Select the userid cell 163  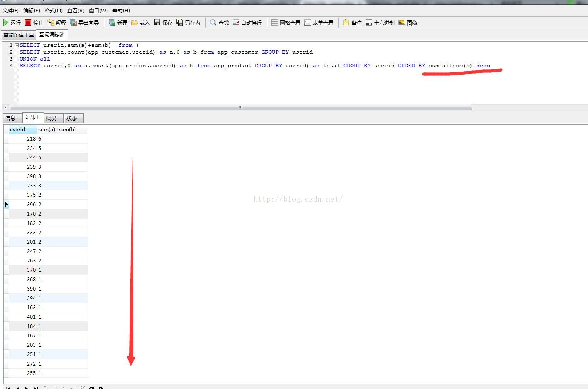tap(23, 308)
